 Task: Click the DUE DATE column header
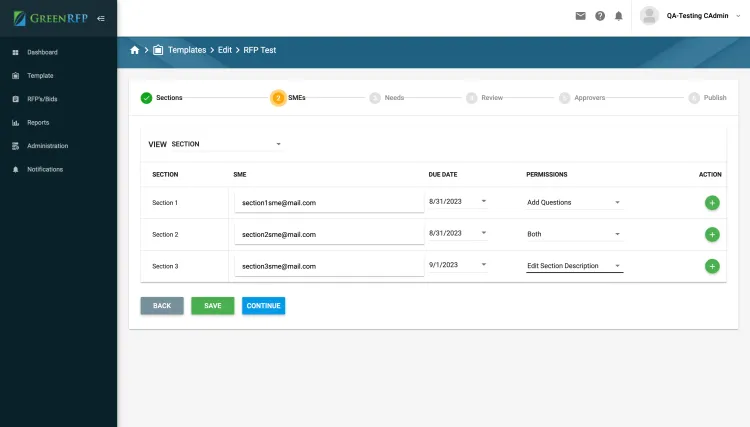(442, 175)
